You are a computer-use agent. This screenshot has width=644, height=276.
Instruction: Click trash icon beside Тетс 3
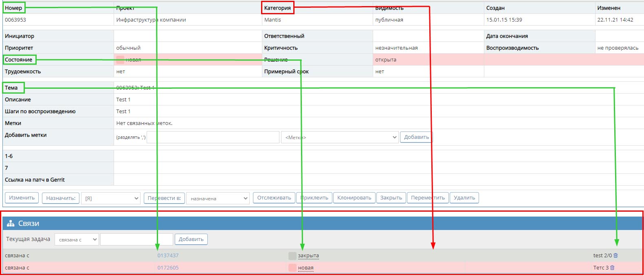612,268
